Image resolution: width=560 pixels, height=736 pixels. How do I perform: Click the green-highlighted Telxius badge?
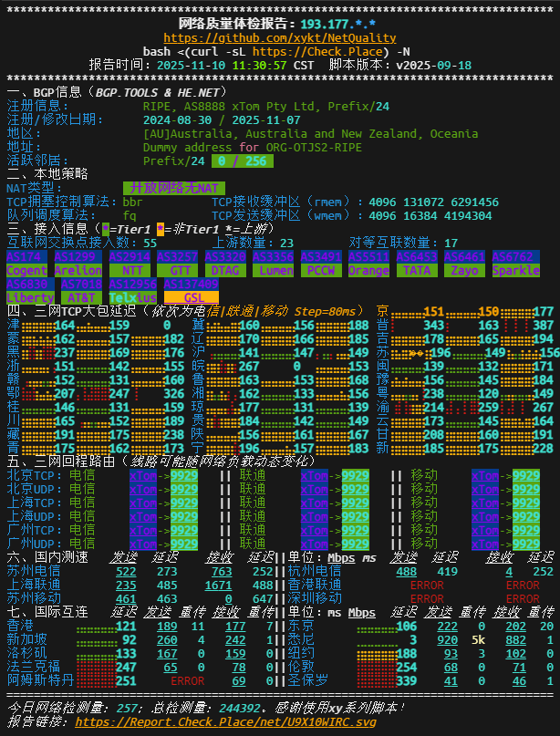pyautogui.click(x=132, y=298)
